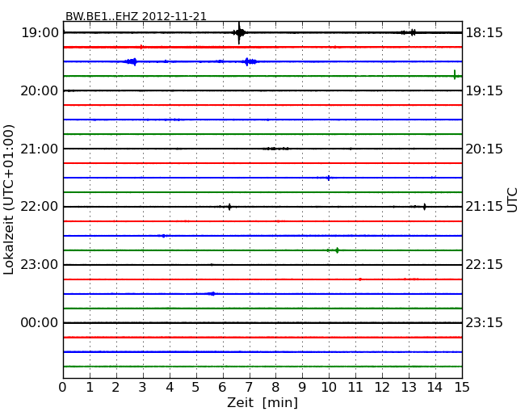
Task: Select x-axis tick label 10
Action: pos(329,387)
